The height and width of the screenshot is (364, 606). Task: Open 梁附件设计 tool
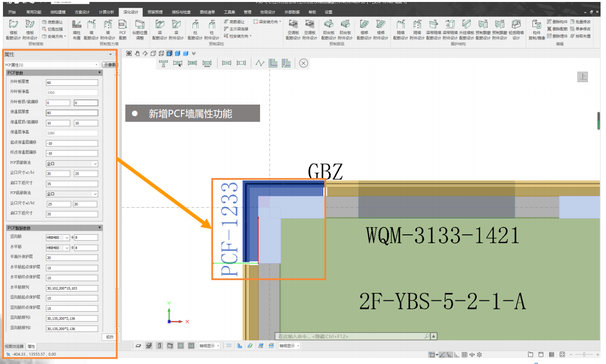[x=176, y=30]
